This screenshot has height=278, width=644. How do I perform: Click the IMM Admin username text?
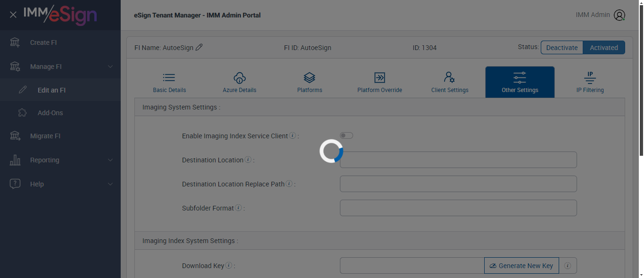pyautogui.click(x=593, y=15)
